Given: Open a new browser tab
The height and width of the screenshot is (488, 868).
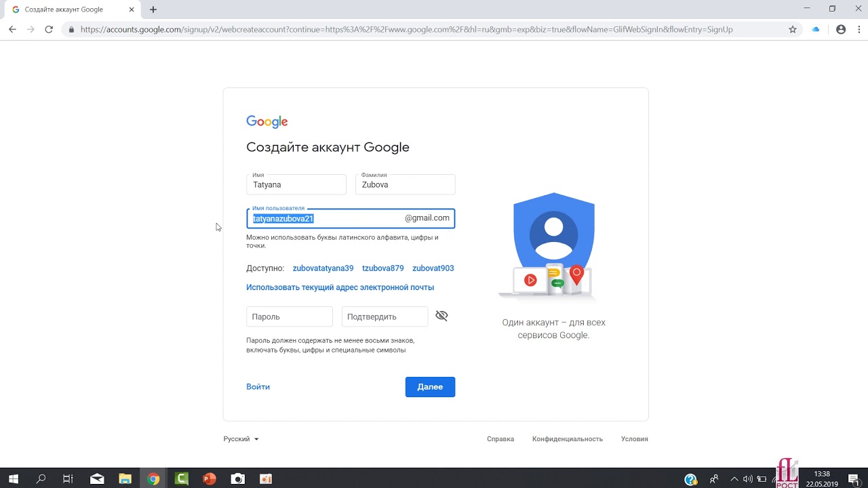Looking at the screenshot, I should coord(153,9).
